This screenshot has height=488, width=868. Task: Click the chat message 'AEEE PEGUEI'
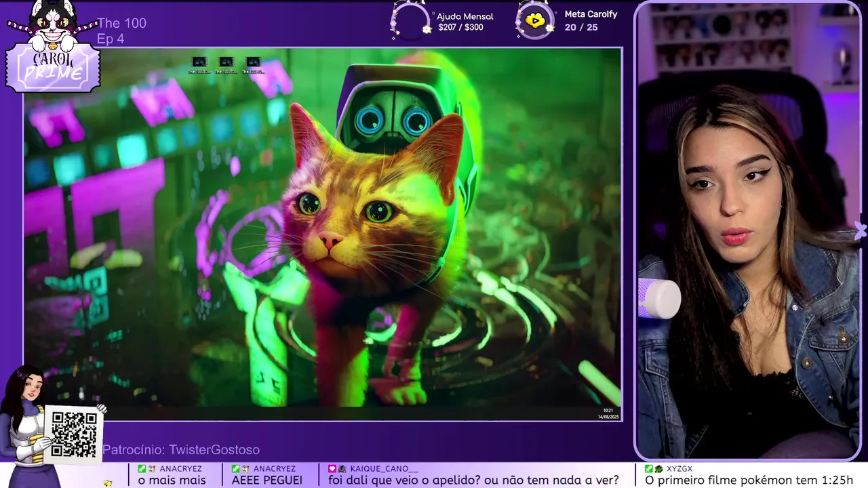point(267,480)
